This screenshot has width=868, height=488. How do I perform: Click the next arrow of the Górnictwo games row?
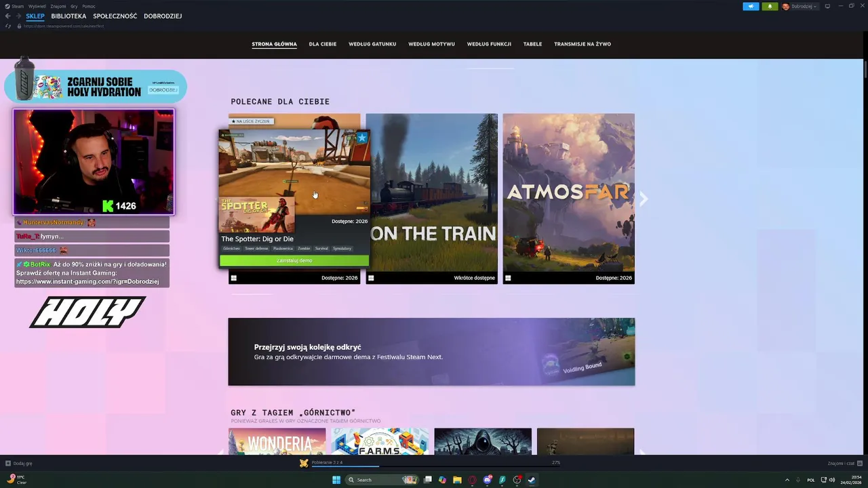642,452
